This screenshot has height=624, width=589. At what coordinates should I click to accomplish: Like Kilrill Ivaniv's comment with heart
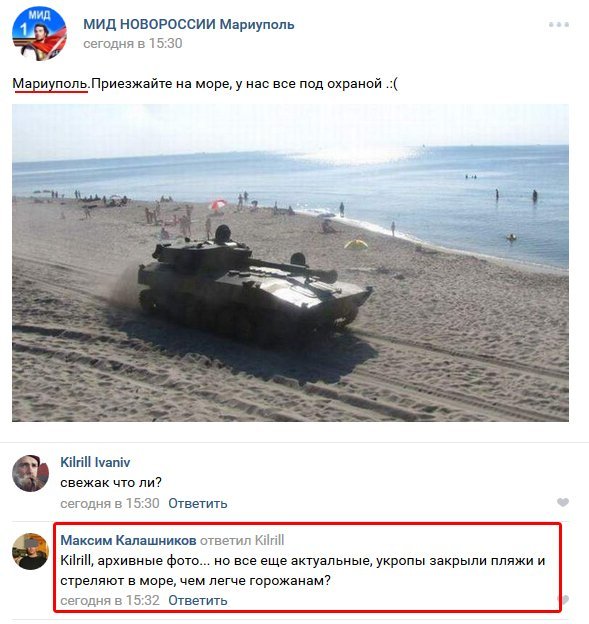563,502
